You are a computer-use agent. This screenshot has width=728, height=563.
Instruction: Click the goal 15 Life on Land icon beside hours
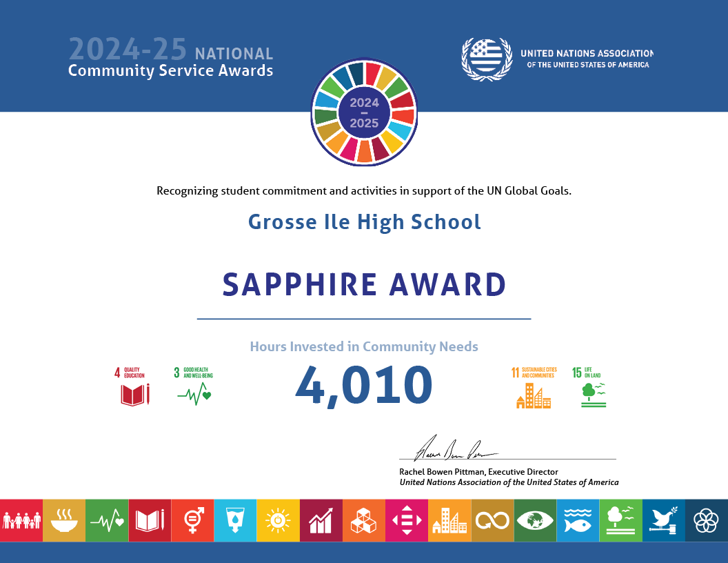coord(589,388)
